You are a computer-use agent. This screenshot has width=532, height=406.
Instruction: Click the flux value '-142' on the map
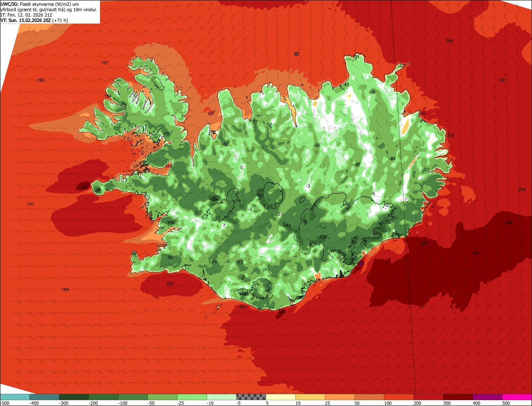[260, 195]
